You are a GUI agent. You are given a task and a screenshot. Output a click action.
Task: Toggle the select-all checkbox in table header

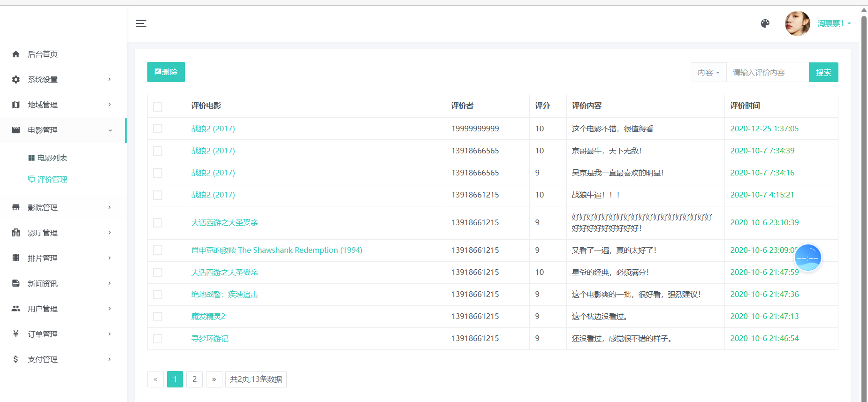tap(158, 106)
